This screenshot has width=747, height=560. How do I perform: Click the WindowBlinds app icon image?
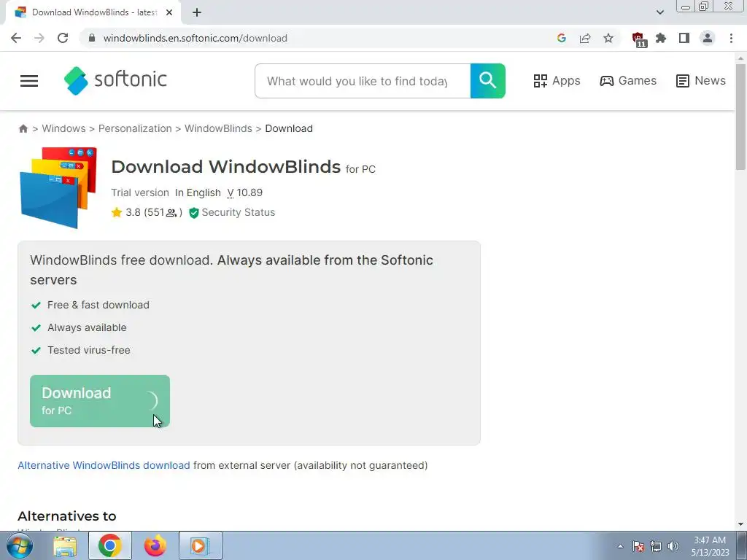pyautogui.click(x=58, y=187)
